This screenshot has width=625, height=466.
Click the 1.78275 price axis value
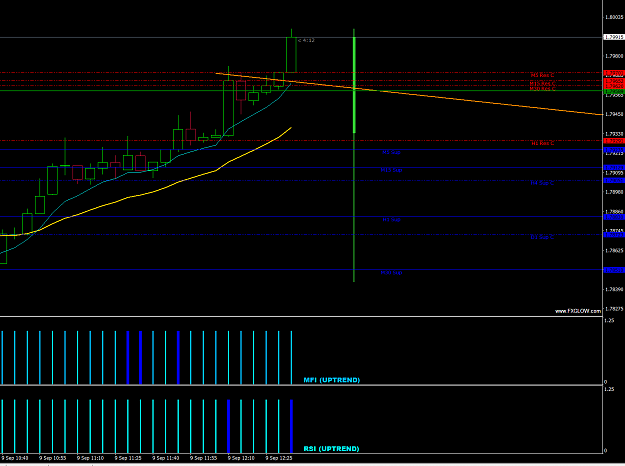(614, 309)
